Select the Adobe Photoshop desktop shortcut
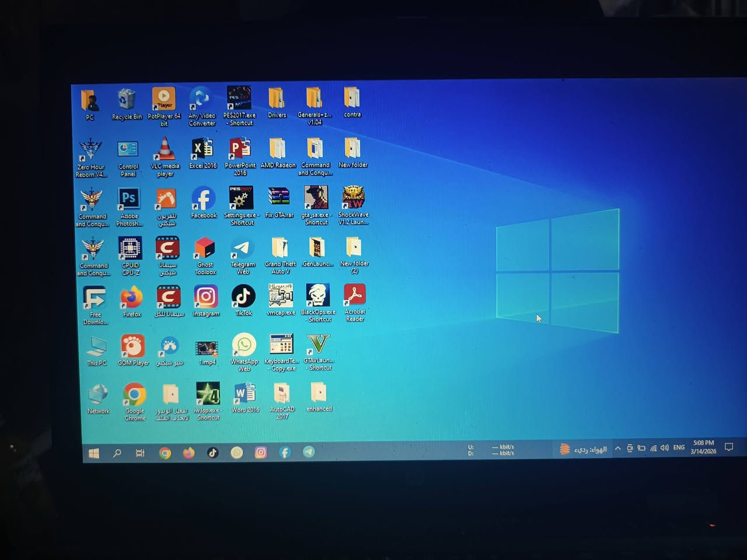Viewport: 747px width, 560px height. tap(128, 199)
